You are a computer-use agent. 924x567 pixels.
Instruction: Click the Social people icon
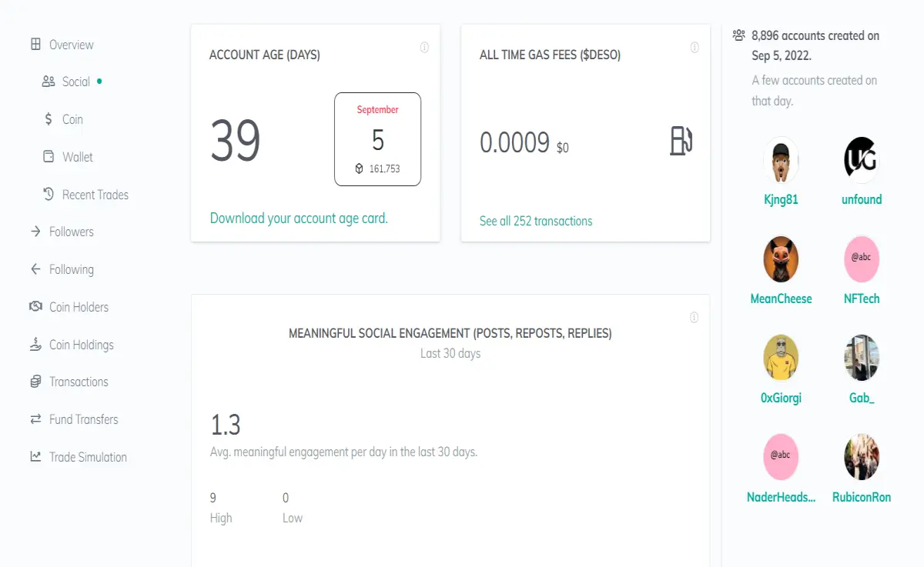pyautogui.click(x=49, y=82)
